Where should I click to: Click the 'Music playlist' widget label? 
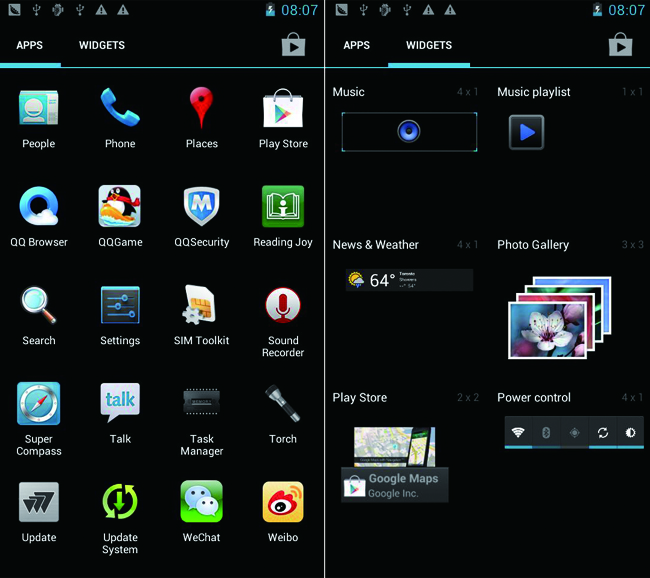tap(534, 92)
